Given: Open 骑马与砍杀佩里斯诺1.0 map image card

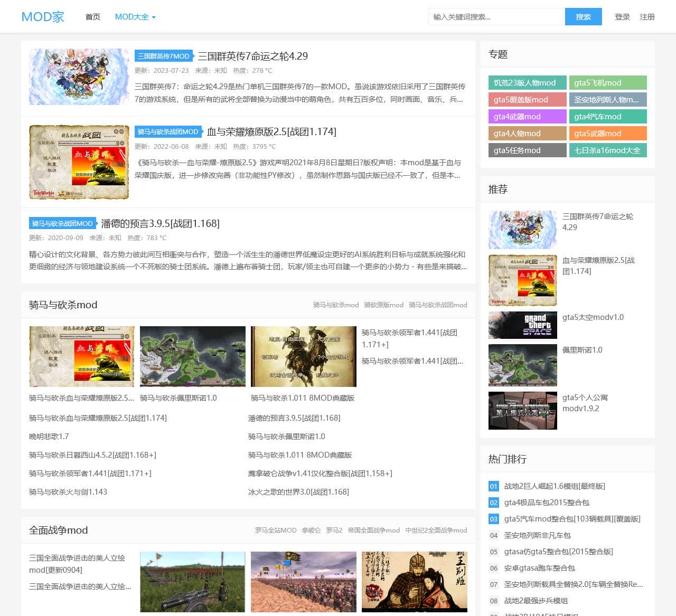Looking at the screenshot, I should [x=193, y=356].
